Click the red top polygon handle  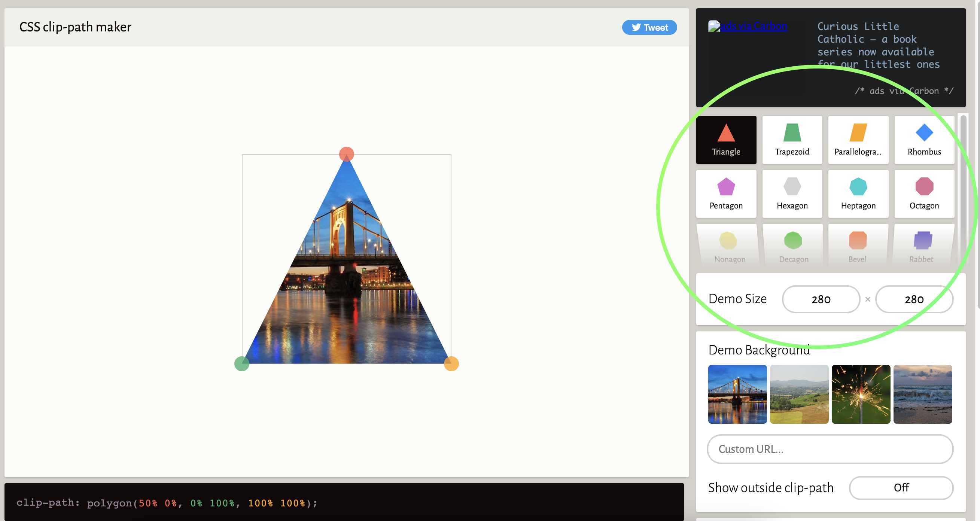tap(346, 154)
